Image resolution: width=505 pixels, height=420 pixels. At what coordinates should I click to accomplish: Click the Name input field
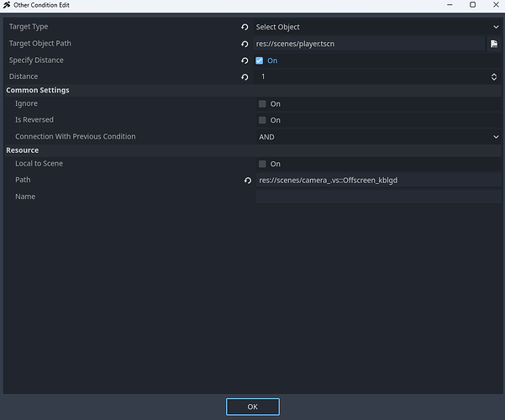tap(376, 197)
